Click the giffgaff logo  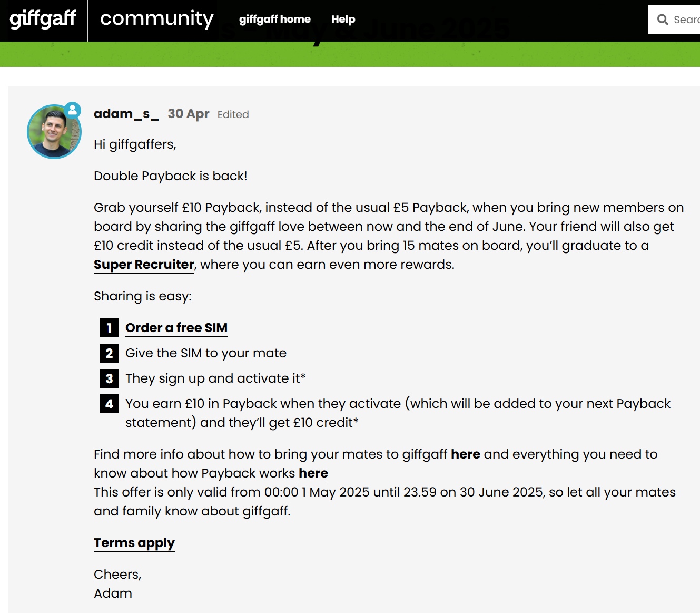coord(43,19)
